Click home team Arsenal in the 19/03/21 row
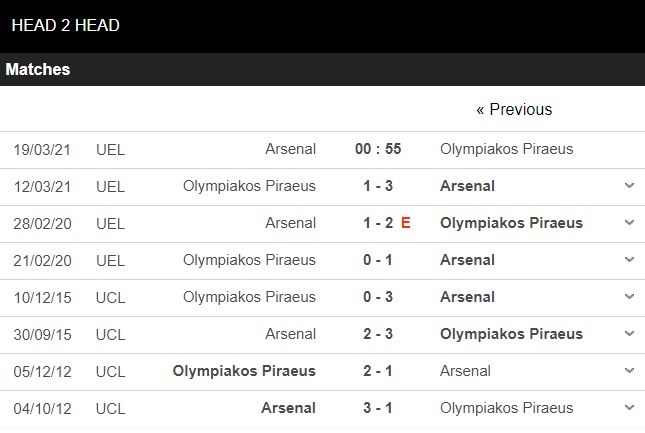 290,149
